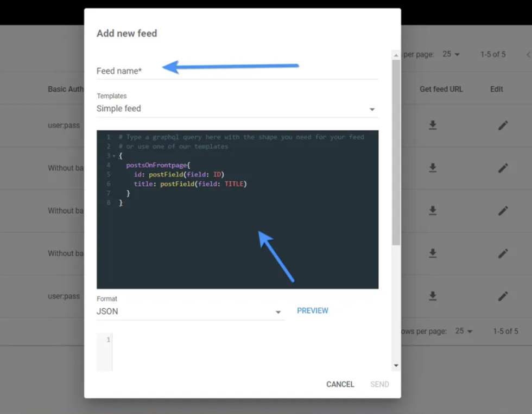The width and height of the screenshot is (532, 414).
Task: Edit the second 'Without basic auth' feed
Action: [503, 211]
